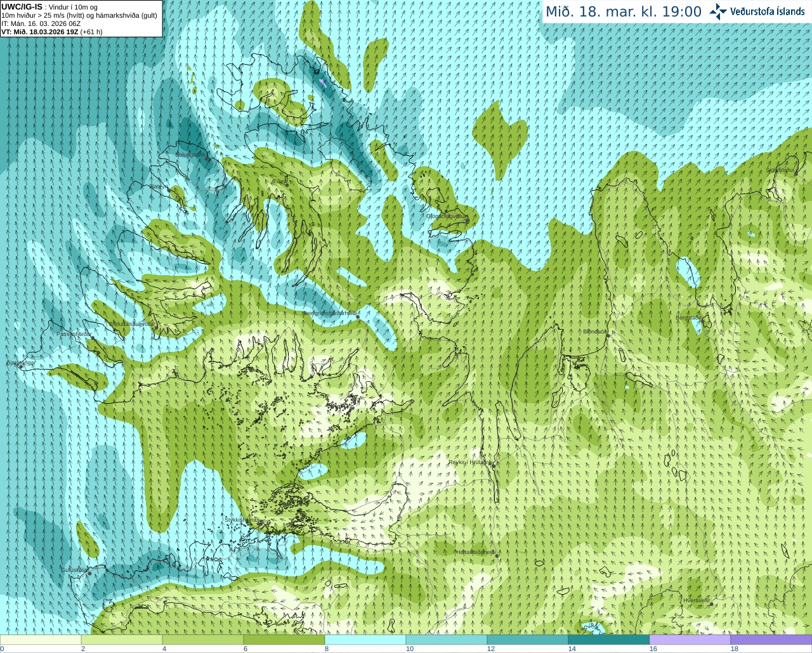Click the Æðey station marker

point(287,184)
